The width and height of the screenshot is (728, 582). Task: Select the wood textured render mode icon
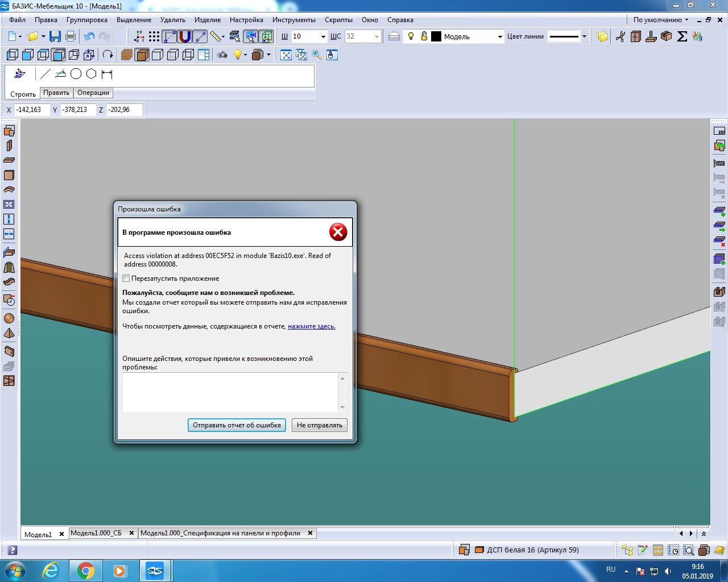(127, 55)
